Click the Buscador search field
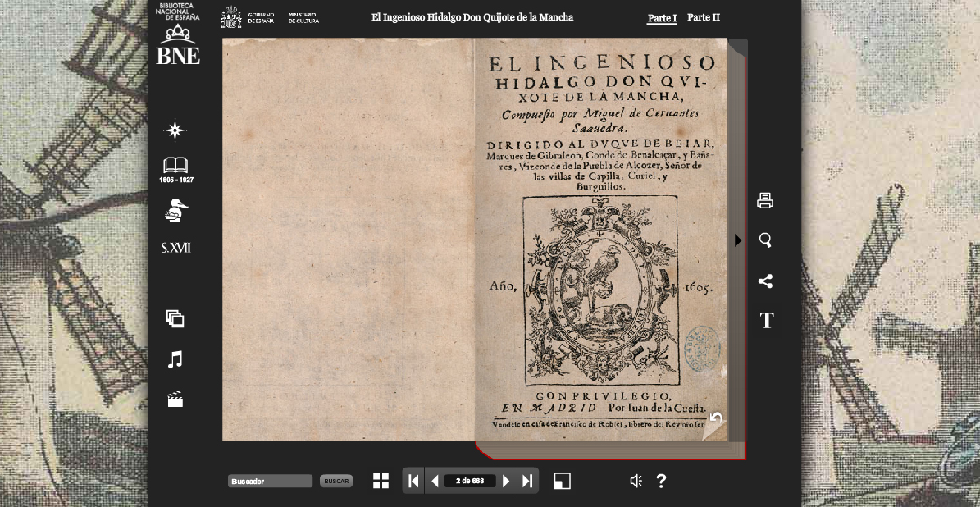Image resolution: width=980 pixels, height=507 pixels. click(x=270, y=482)
